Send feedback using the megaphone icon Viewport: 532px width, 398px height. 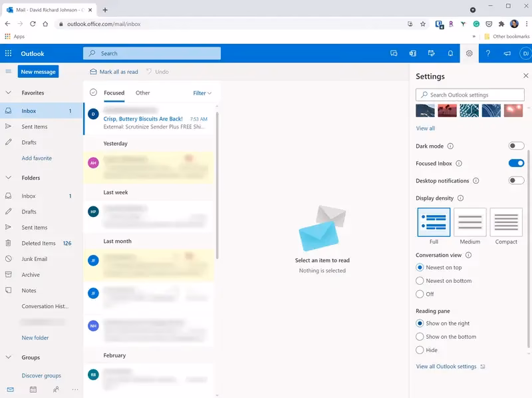click(507, 53)
